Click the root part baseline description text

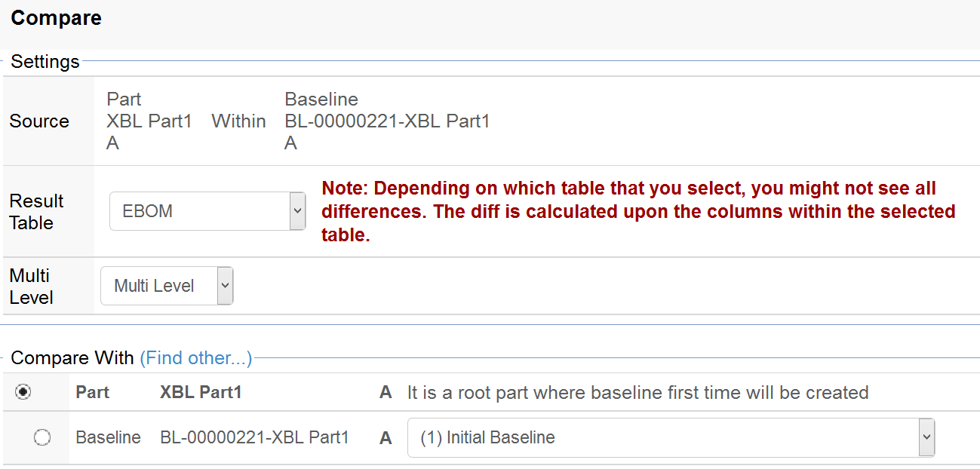(637, 392)
